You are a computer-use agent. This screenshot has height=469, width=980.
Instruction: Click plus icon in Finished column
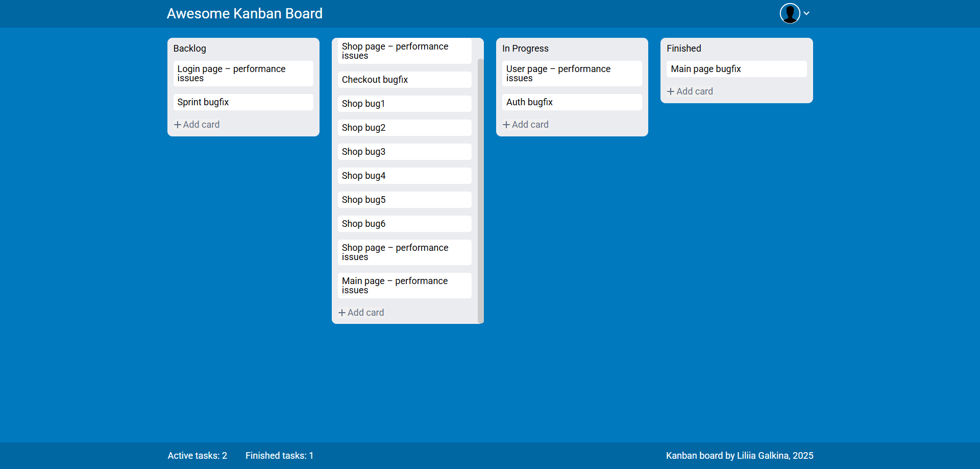point(671,91)
